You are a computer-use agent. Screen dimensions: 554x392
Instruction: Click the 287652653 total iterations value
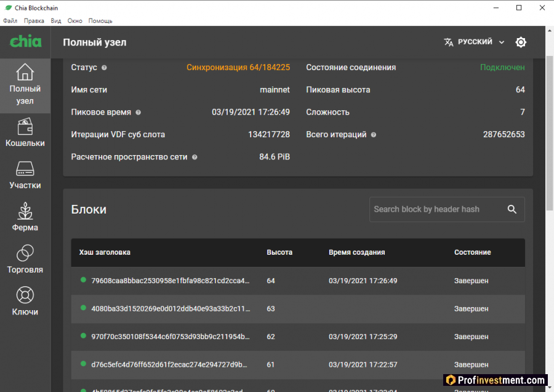pyautogui.click(x=504, y=135)
